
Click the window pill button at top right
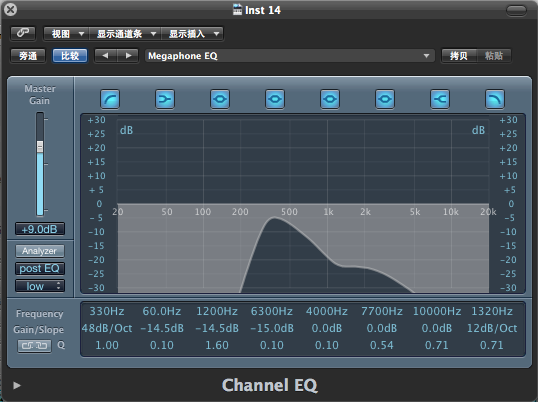click(x=516, y=10)
